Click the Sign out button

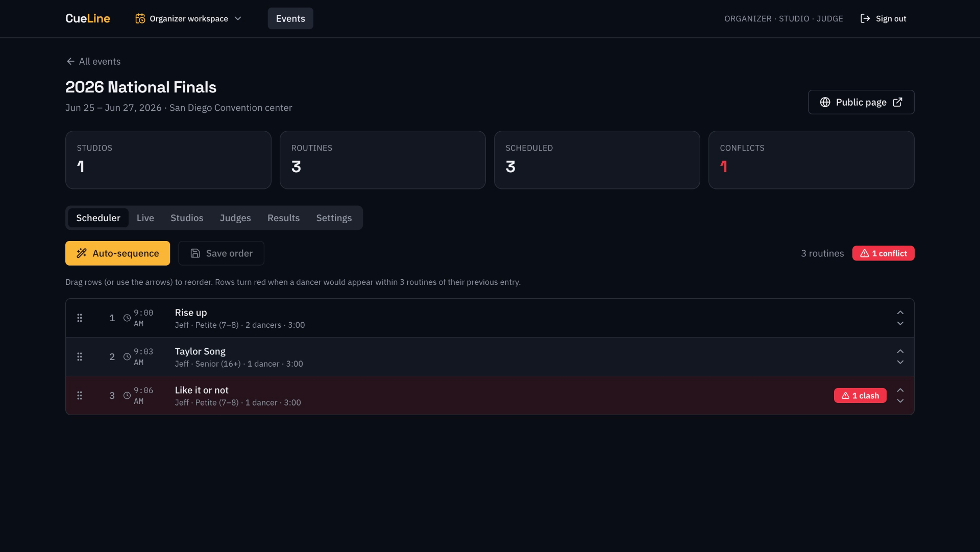(883, 18)
